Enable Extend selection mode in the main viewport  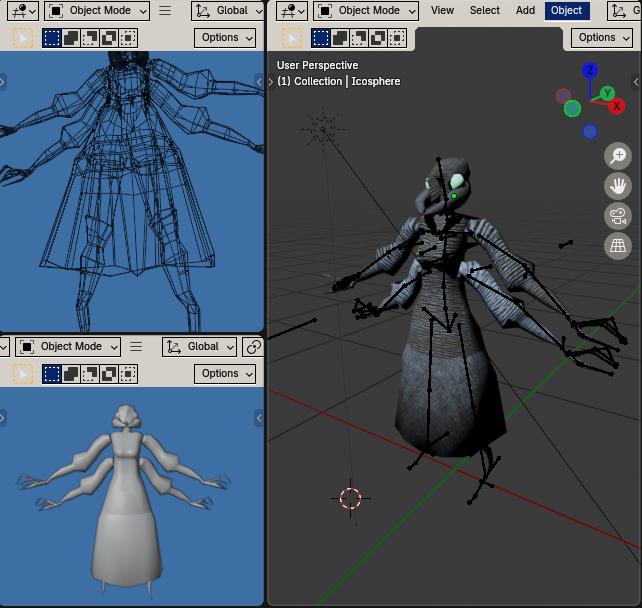tap(339, 38)
